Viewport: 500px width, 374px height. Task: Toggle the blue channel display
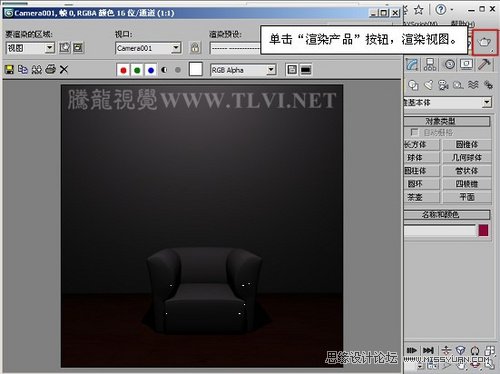(151, 70)
